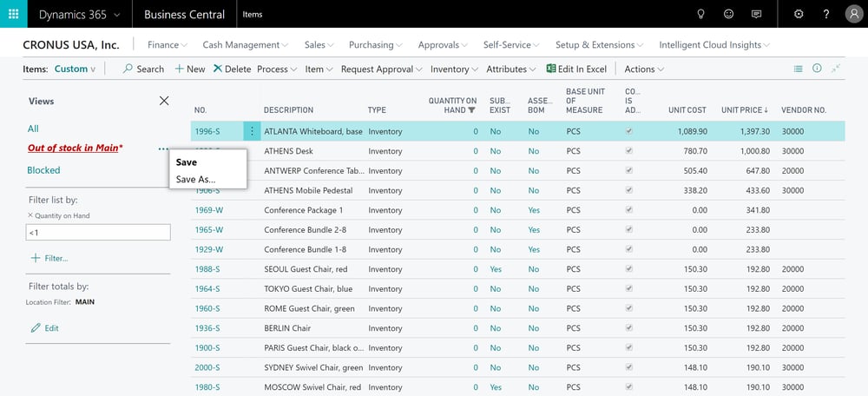
Task: Click the Yes Assembly BOM value for 1969-W
Action: coord(534,210)
